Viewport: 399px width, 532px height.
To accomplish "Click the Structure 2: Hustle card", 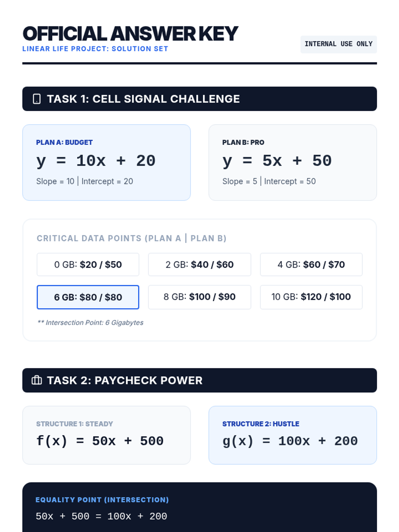I will 293,435.
